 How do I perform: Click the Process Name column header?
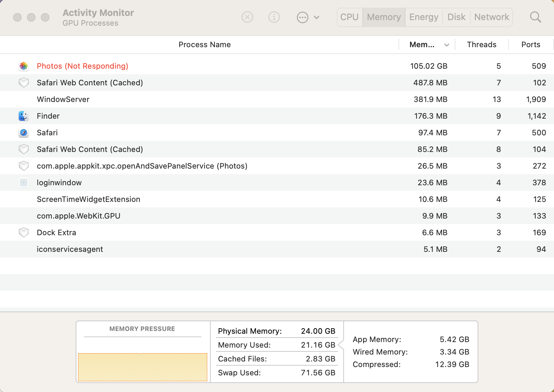[x=204, y=44]
